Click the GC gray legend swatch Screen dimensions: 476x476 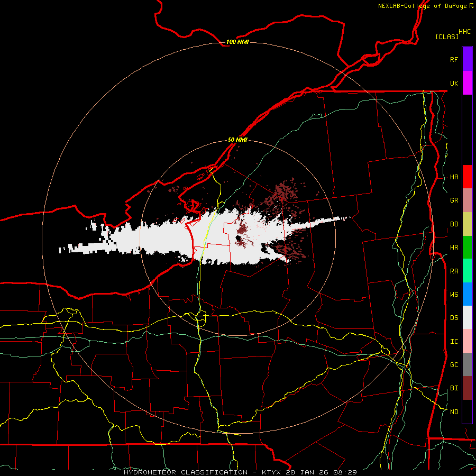pos(467,364)
